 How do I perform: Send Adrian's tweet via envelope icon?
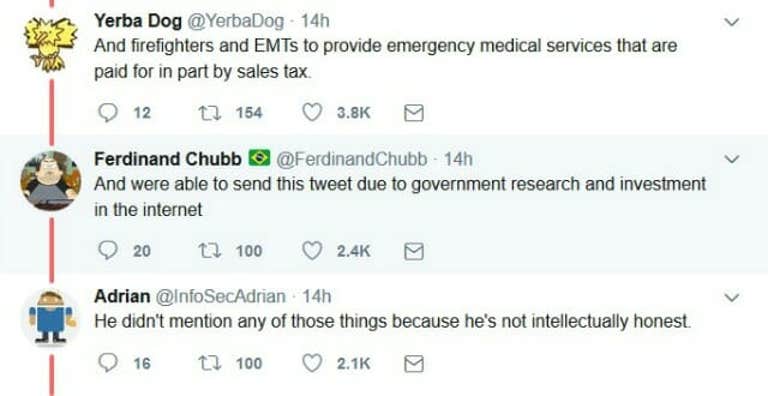click(x=413, y=364)
